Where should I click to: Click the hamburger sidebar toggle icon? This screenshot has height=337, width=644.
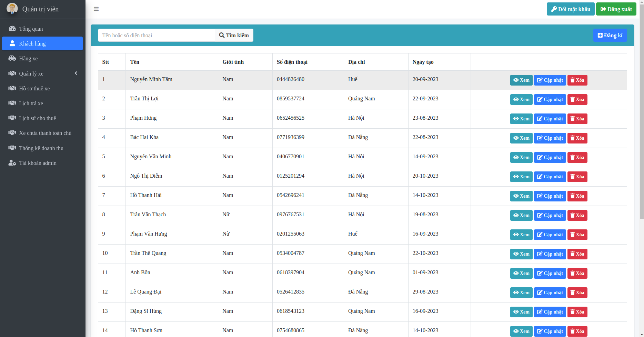click(x=96, y=9)
